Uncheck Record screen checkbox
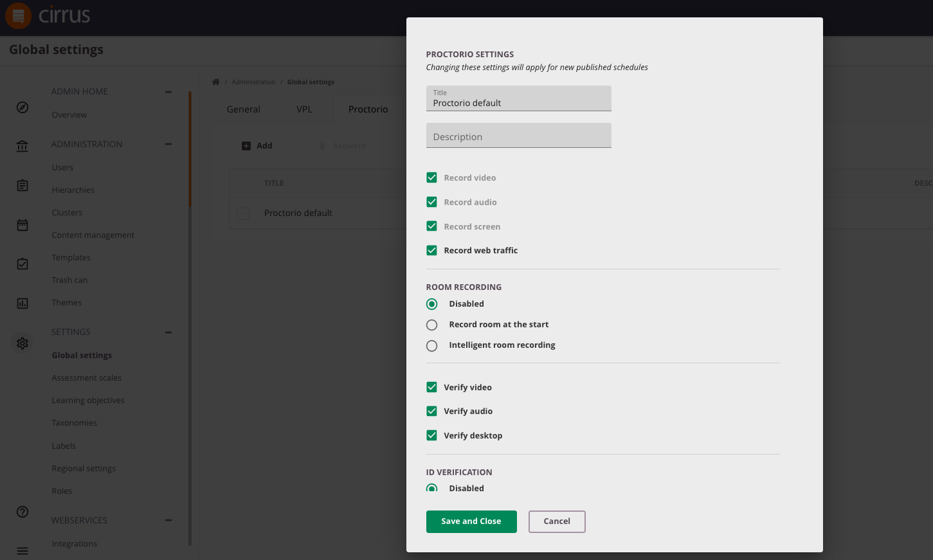933x560 pixels. point(431,226)
